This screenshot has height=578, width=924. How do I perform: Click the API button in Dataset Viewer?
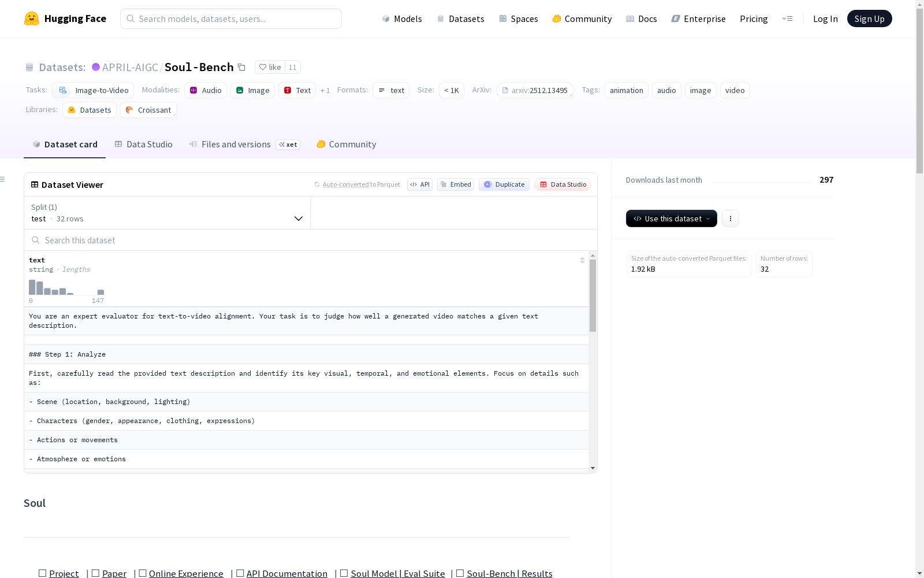point(420,184)
